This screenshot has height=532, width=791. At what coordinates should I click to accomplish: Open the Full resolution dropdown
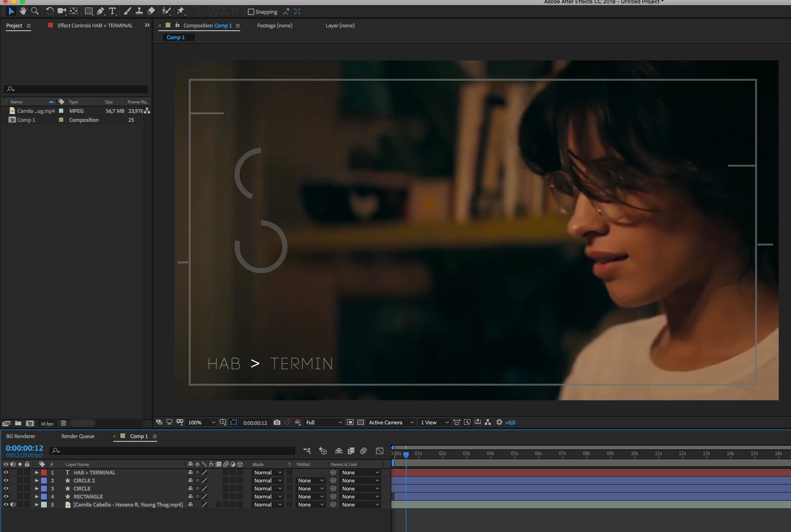(x=324, y=422)
